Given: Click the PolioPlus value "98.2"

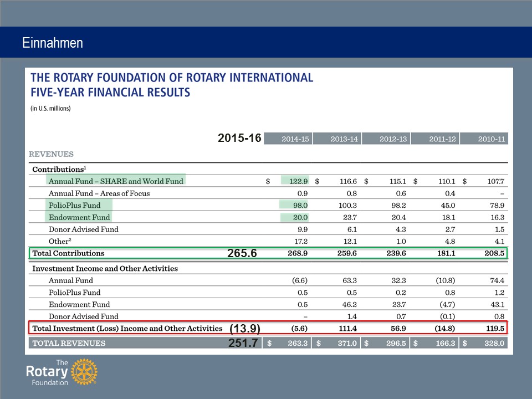Looking at the screenshot, I should (398, 205).
